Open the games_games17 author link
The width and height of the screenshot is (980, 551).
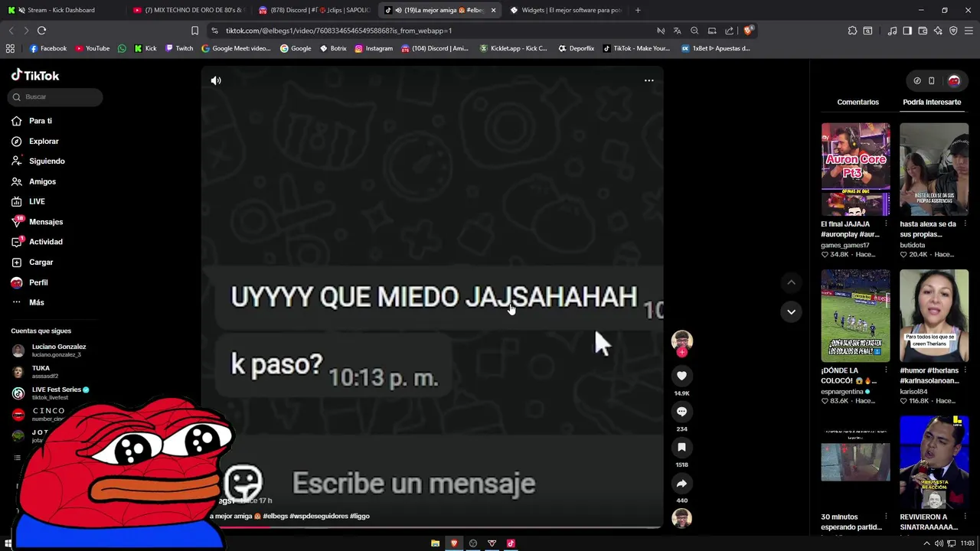tap(844, 245)
